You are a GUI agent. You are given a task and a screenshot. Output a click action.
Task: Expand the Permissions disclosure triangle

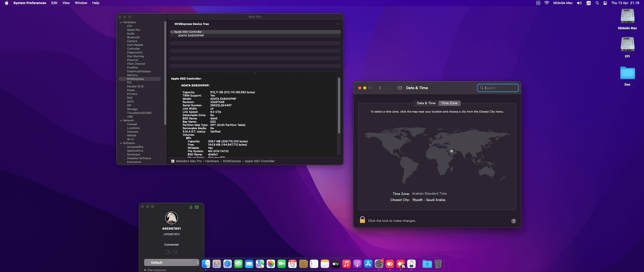[145, 270]
